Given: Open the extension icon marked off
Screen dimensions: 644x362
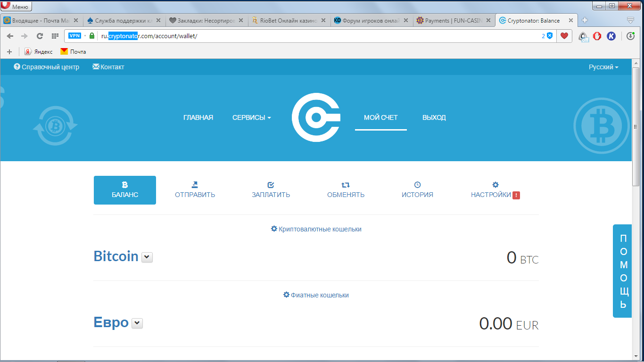Looking at the screenshot, I should pyautogui.click(x=584, y=36).
